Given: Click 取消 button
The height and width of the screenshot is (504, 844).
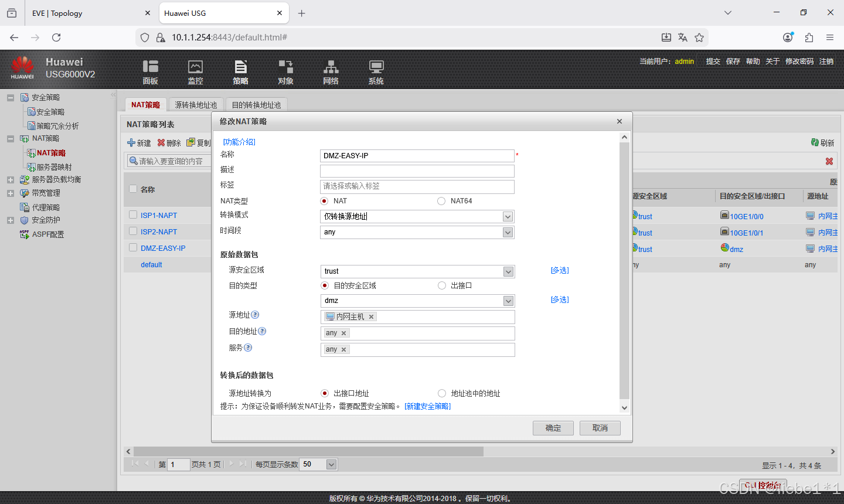Looking at the screenshot, I should click(600, 428).
